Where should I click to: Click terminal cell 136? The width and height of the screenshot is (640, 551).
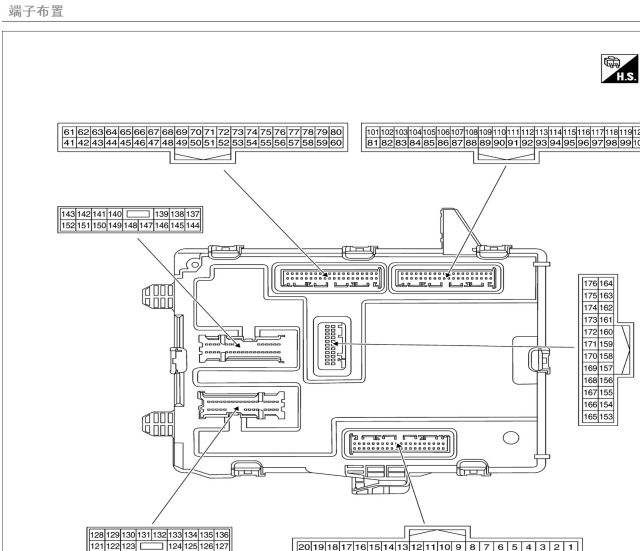(x=222, y=535)
